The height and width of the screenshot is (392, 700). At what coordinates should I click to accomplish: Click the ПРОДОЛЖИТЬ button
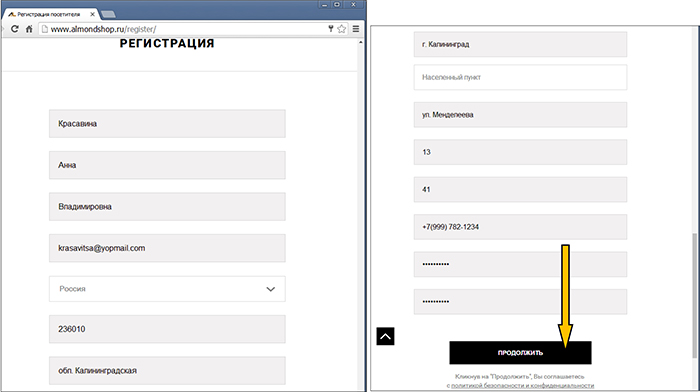520,353
